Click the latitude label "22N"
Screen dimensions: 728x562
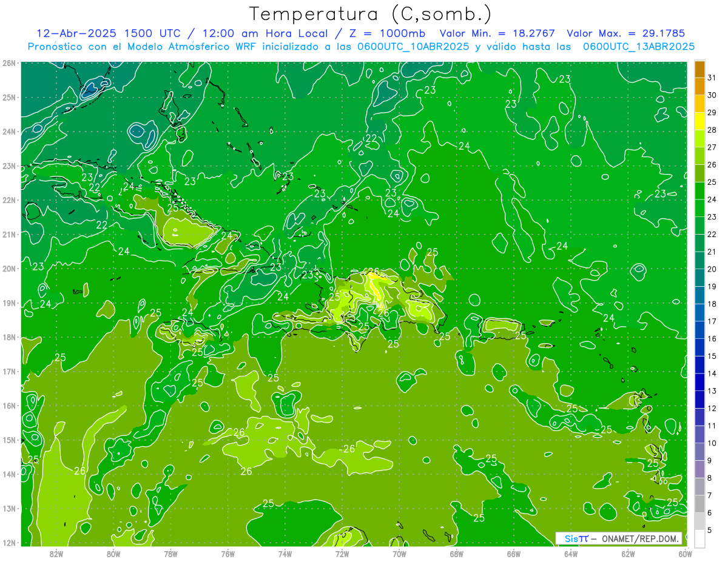[x=8, y=200]
